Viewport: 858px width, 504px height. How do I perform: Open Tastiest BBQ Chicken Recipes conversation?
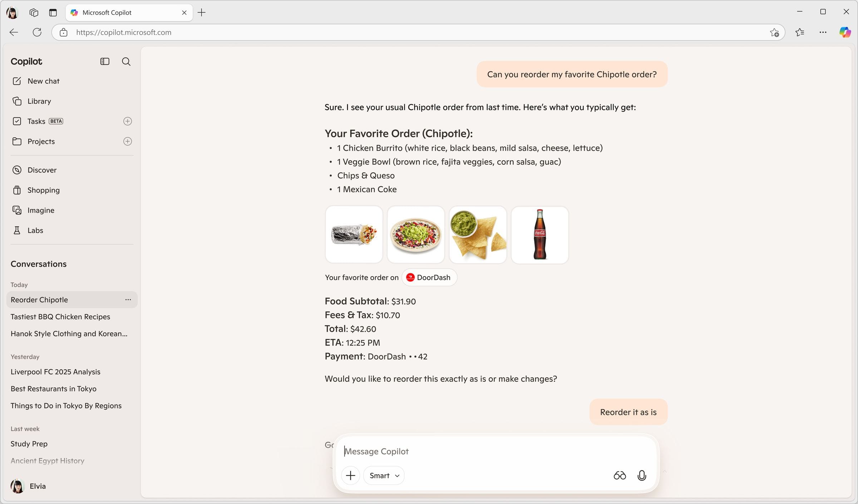60,317
